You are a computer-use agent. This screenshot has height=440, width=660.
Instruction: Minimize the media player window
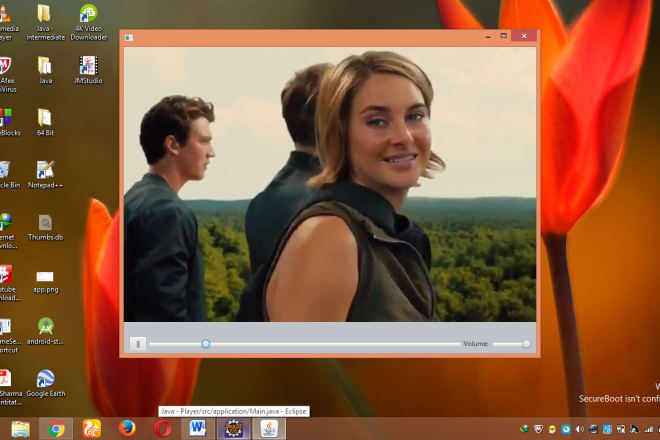(488, 37)
